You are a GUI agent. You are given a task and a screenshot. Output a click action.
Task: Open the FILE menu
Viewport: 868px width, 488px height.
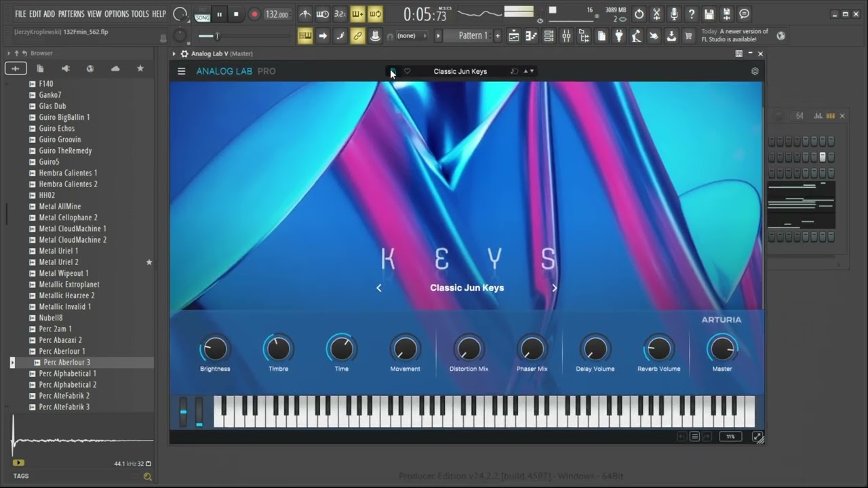tap(20, 14)
